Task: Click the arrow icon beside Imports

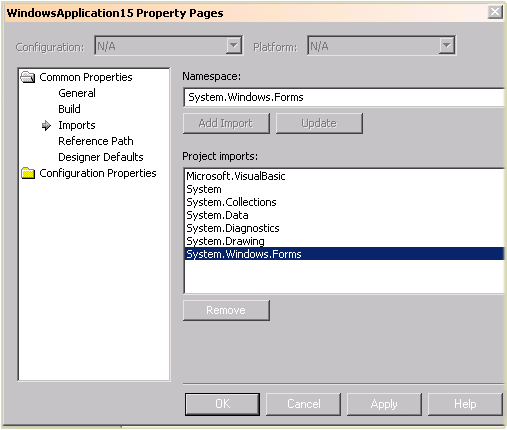Action: coord(46,126)
